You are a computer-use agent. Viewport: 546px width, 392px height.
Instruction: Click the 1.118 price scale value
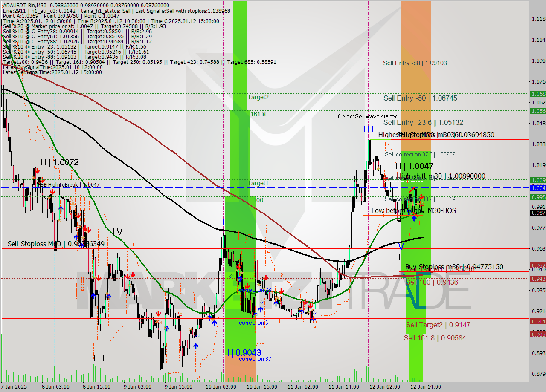tap(539, 19)
